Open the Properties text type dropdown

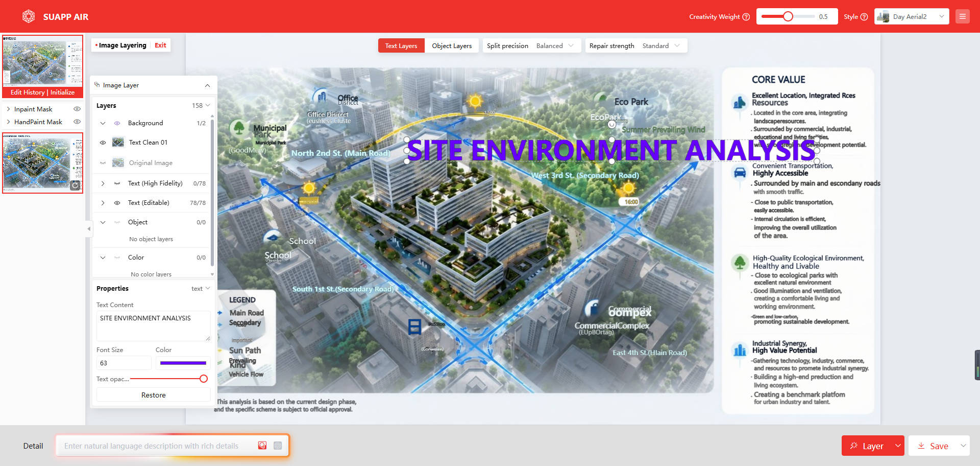point(201,289)
